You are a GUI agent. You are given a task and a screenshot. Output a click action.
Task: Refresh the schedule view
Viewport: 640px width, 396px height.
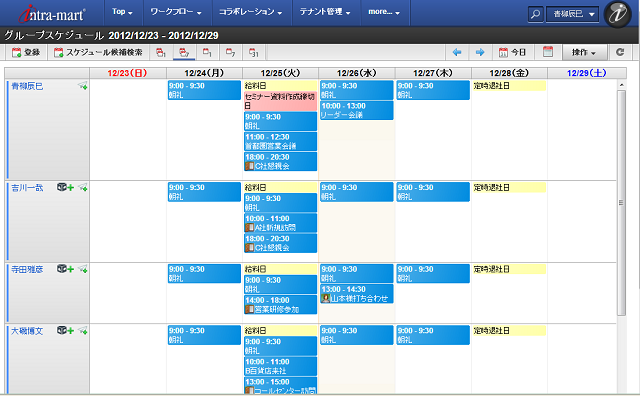tap(620, 52)
